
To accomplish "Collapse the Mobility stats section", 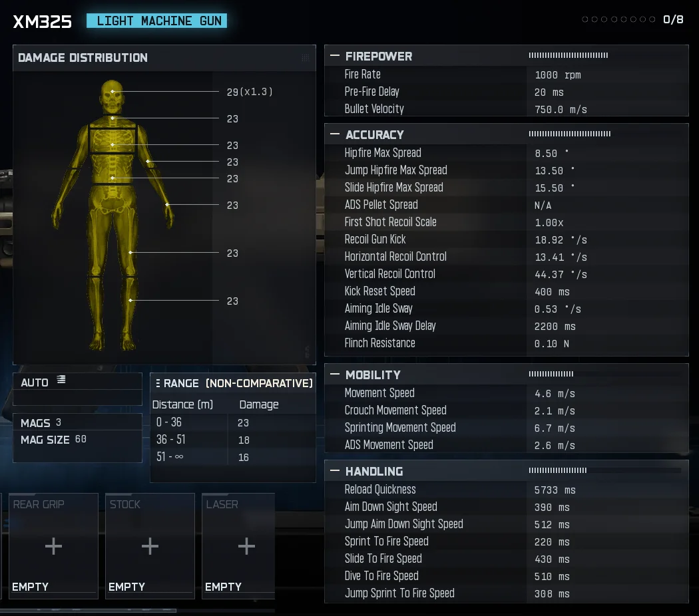I will click(x=334, y=375).
